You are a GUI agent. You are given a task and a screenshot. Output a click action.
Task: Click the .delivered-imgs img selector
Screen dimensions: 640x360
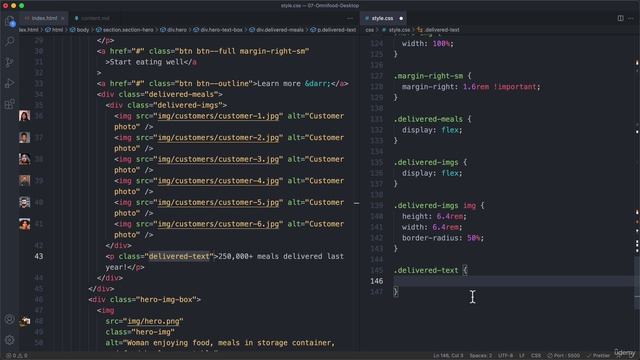tap(435, 205)
